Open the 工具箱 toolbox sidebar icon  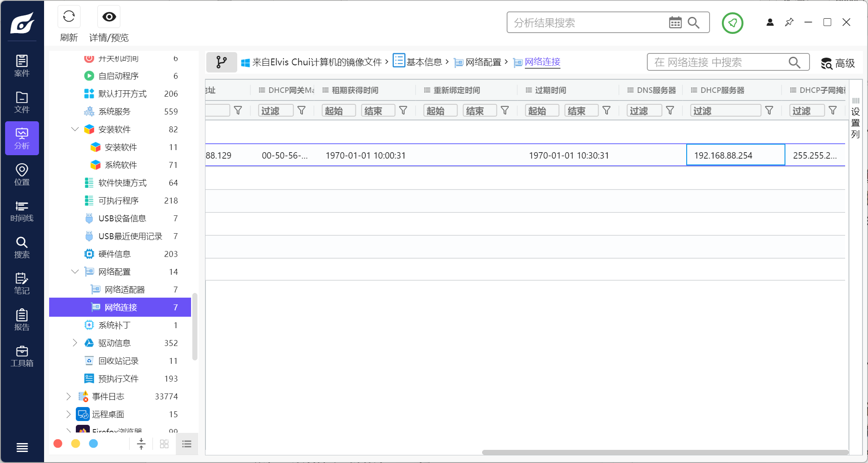click(x=22, y=356)
